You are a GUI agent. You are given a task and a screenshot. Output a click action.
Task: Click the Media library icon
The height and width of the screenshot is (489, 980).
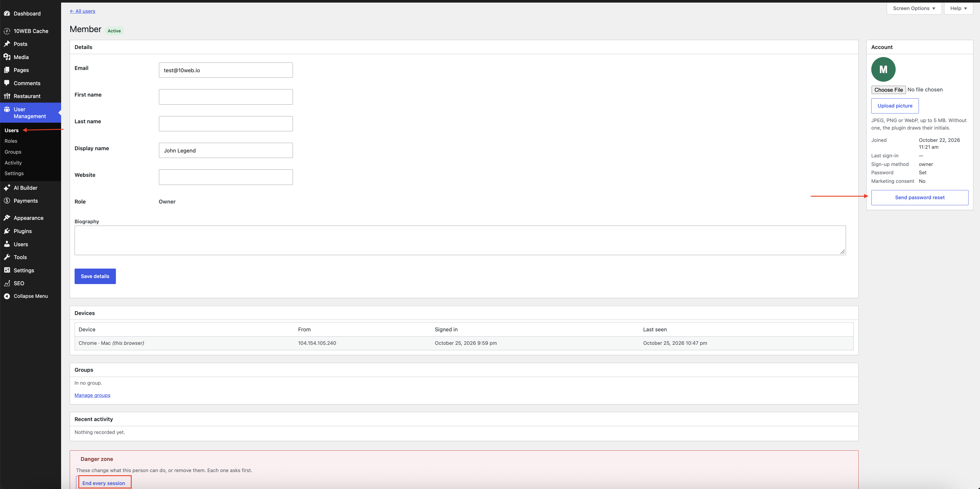[x=7, y=57]
